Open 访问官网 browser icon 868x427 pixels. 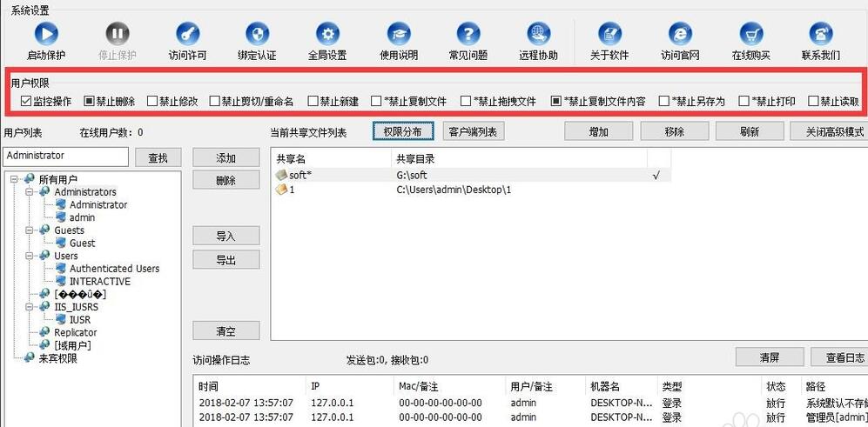(680, 34)
